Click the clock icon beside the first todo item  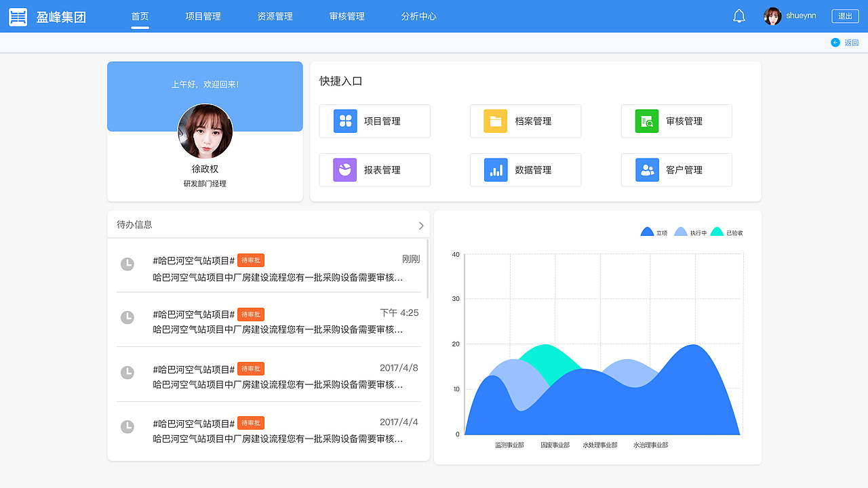(x=127, y=265)
